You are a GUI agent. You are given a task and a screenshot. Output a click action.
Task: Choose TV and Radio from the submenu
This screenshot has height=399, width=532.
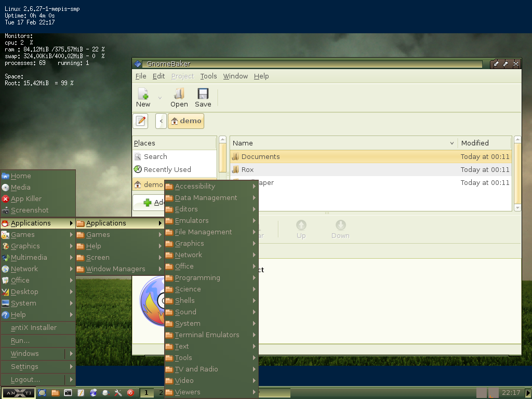point(211,369)
